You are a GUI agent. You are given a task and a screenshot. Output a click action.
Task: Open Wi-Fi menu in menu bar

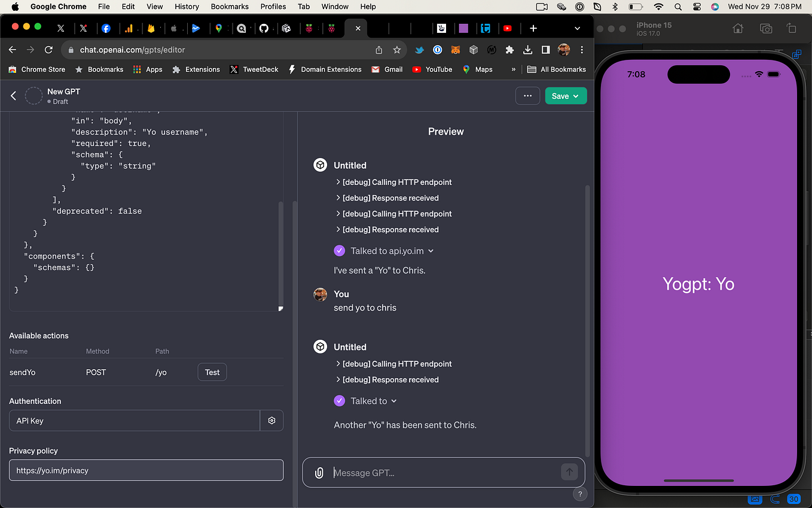[658, 7]
